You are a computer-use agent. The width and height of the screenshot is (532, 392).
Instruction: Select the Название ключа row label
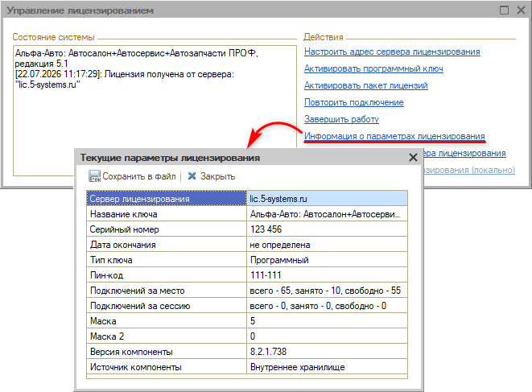tap(167, 214)
